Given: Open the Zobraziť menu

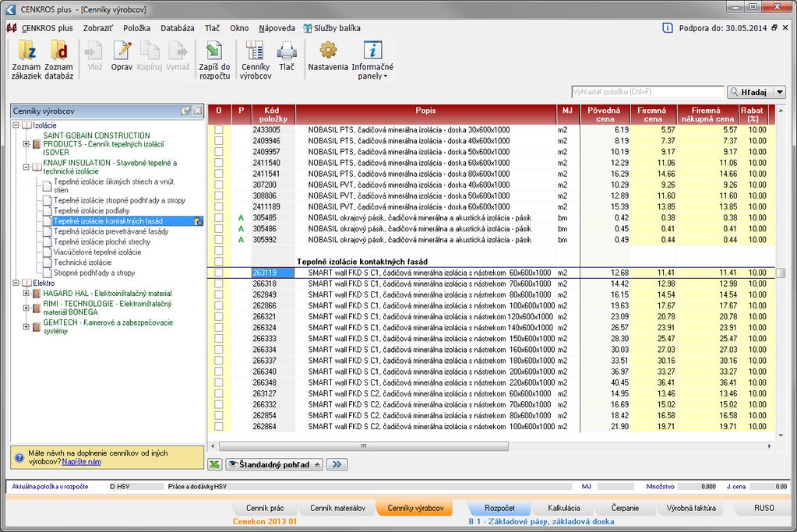Looking at the screenshot, I should click(97, 29).
